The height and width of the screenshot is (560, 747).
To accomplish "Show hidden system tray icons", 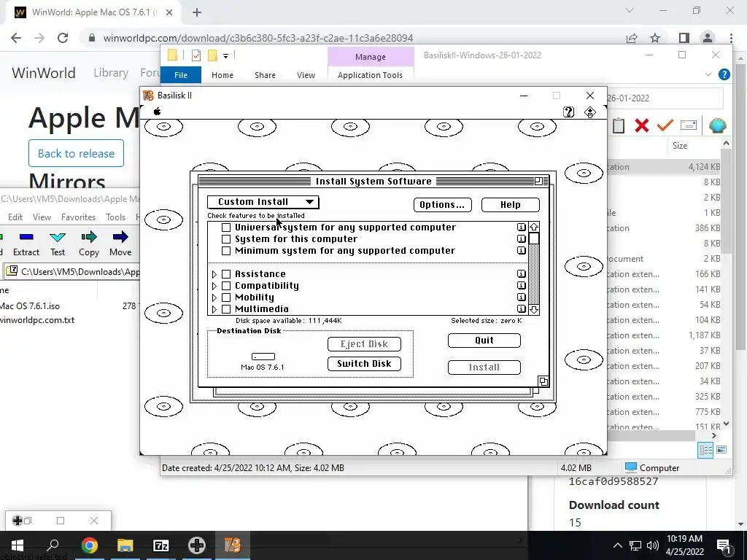I will pos(617,545).
